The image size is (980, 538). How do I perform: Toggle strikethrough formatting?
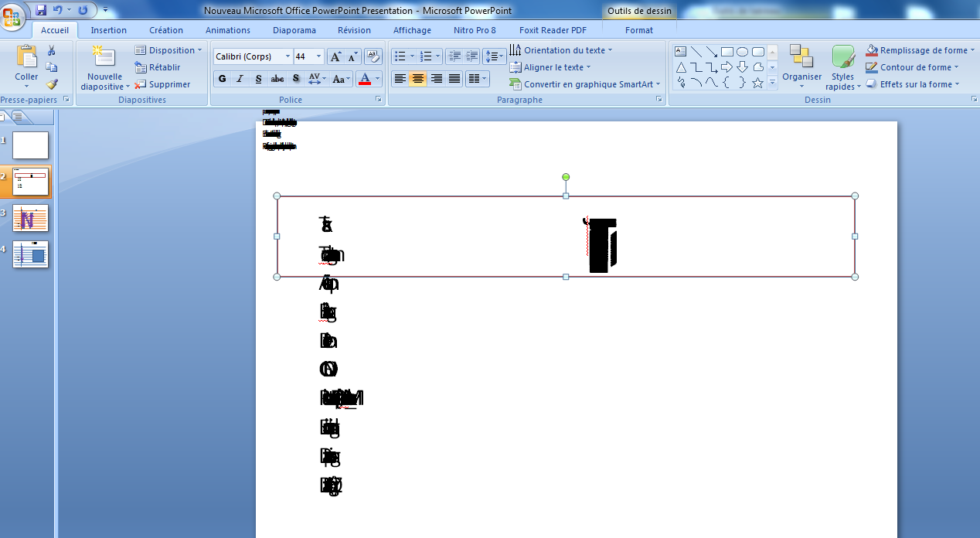(277, 79)
